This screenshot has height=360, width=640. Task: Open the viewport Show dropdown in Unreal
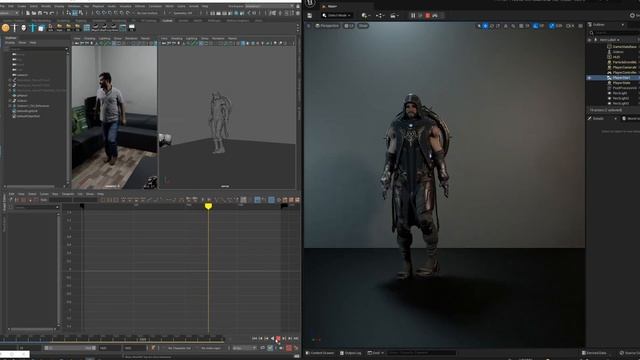pyautogui.click(x=363, y=26)
